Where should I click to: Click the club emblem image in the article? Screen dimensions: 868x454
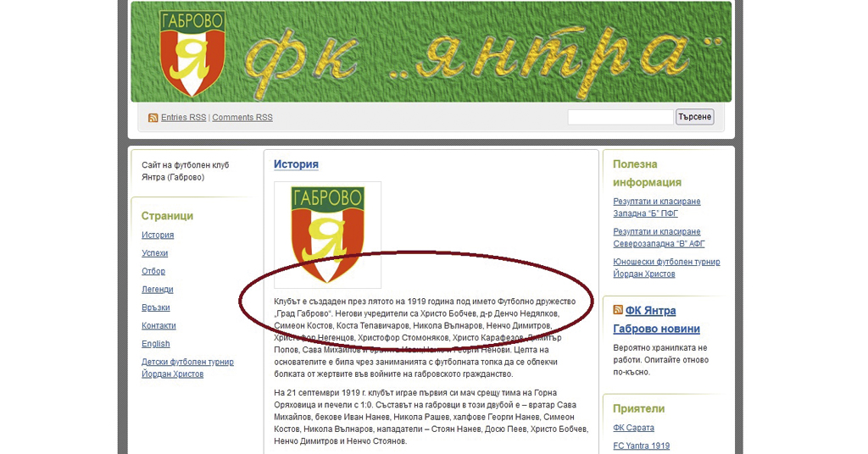click(x=327, y=235)
